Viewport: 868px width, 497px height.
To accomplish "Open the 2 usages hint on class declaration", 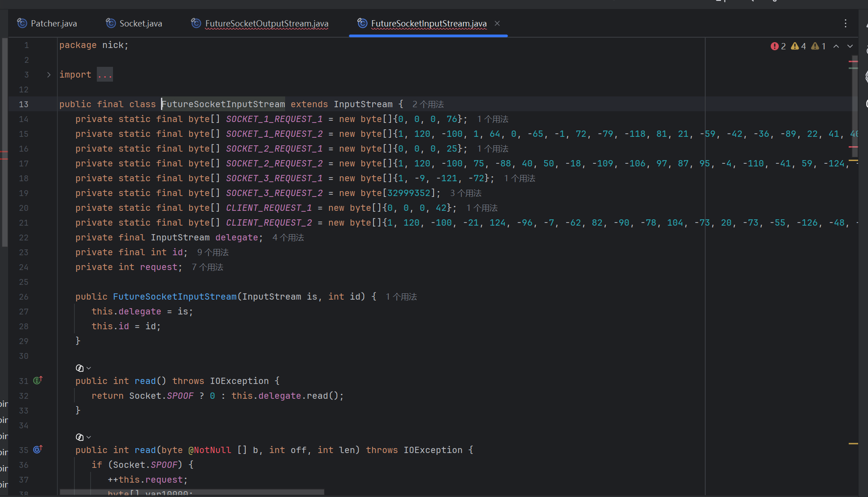I will [428, 105].
